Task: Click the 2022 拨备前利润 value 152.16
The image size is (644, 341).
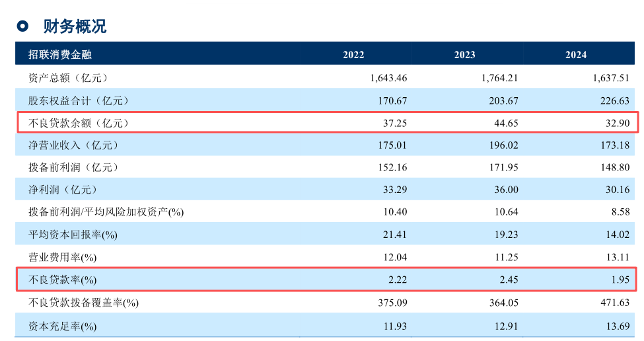Action: (392, 168)
